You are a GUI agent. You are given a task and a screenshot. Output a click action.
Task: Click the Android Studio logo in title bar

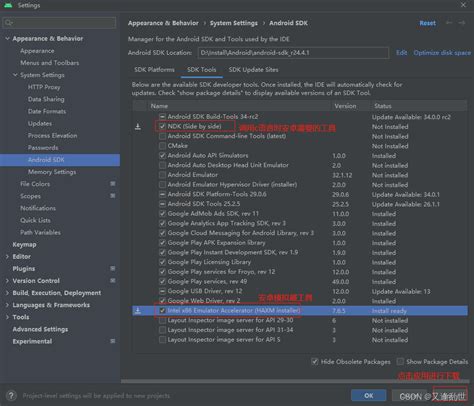click(8, 5)
